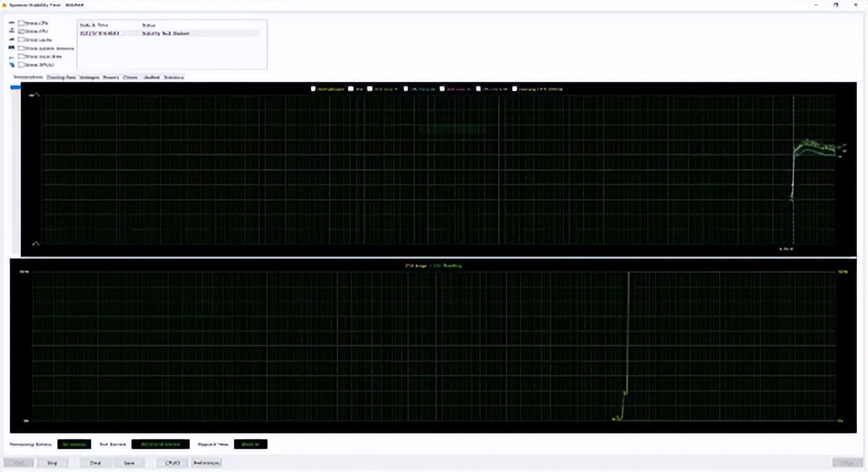Click the icon beside Stress cache
The image size is (868, 472).
[12, 40]
